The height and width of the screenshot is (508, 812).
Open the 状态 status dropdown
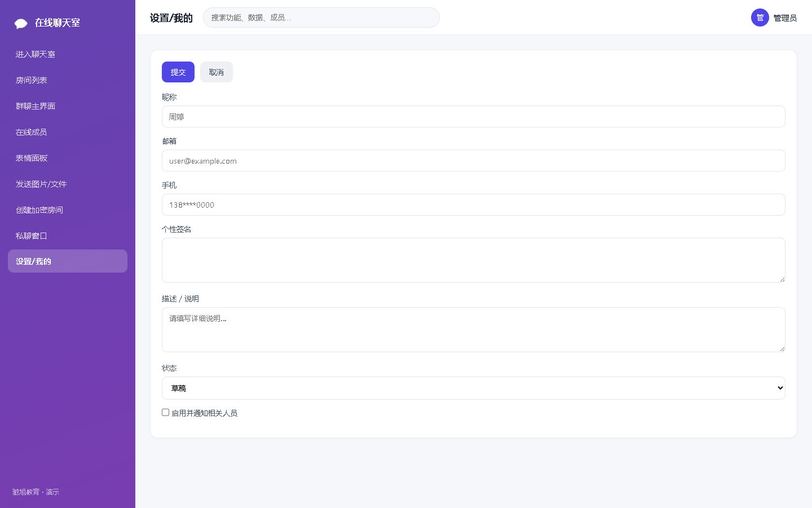(474, 388)
